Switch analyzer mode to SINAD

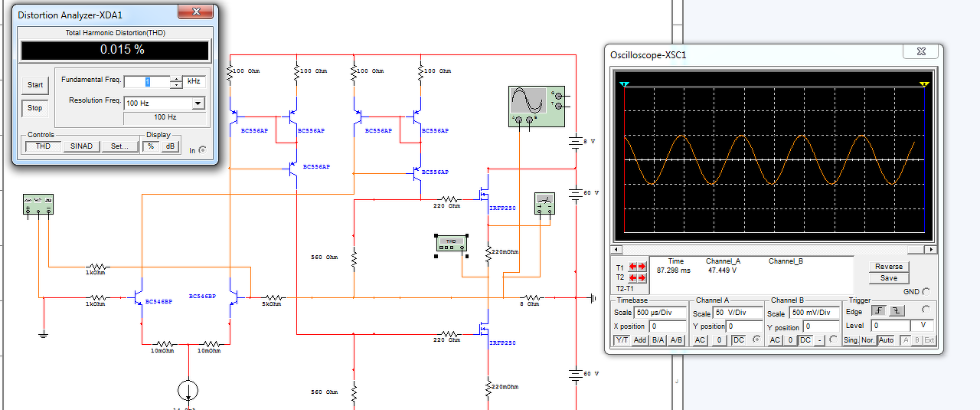pyautogui.click(x=81, y=146)
